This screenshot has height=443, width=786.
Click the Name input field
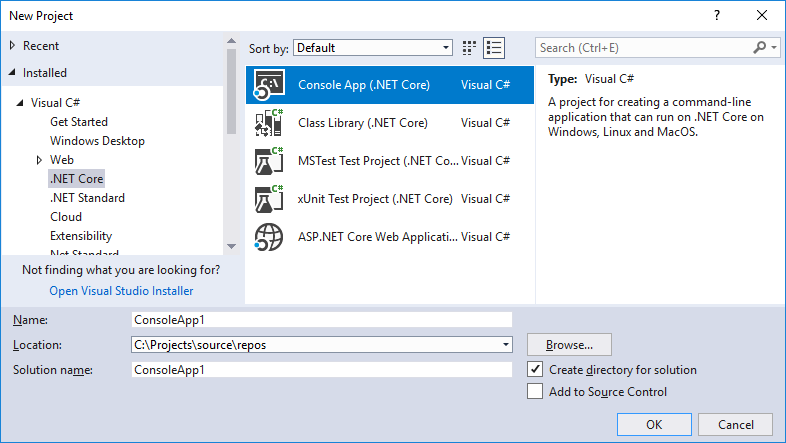[x=322, y=320]
